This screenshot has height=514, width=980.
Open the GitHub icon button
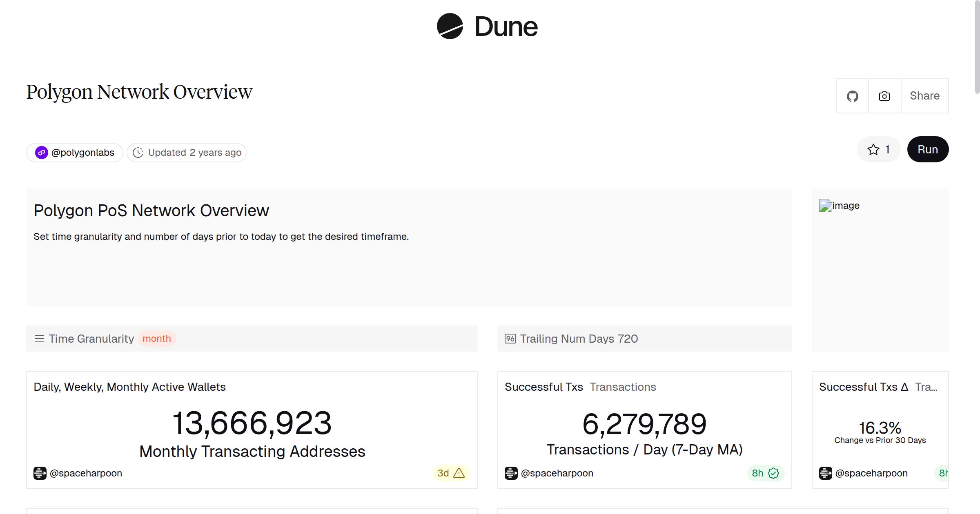[852, 96]
